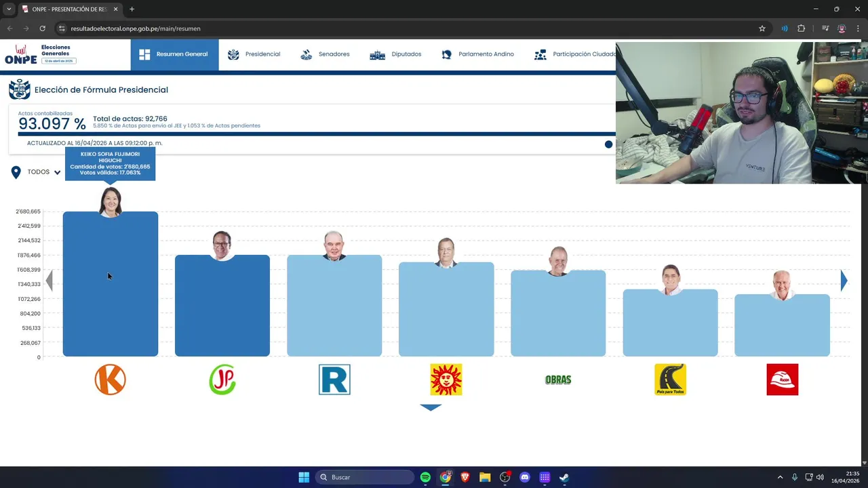Select the red helmet party logo
Screen dimensions: 868x488
(x=782, y=380)
